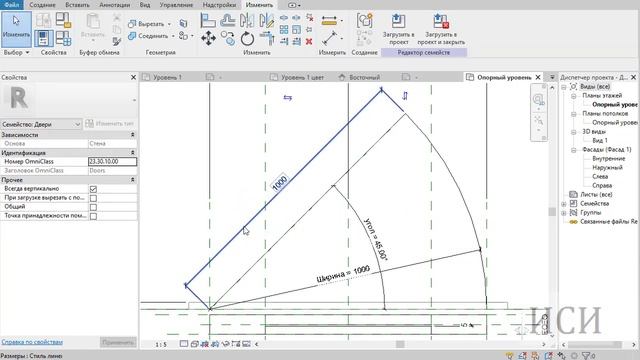Toggle the Properties palette icon
Screen dimensions: 640x360
(43, 38)
